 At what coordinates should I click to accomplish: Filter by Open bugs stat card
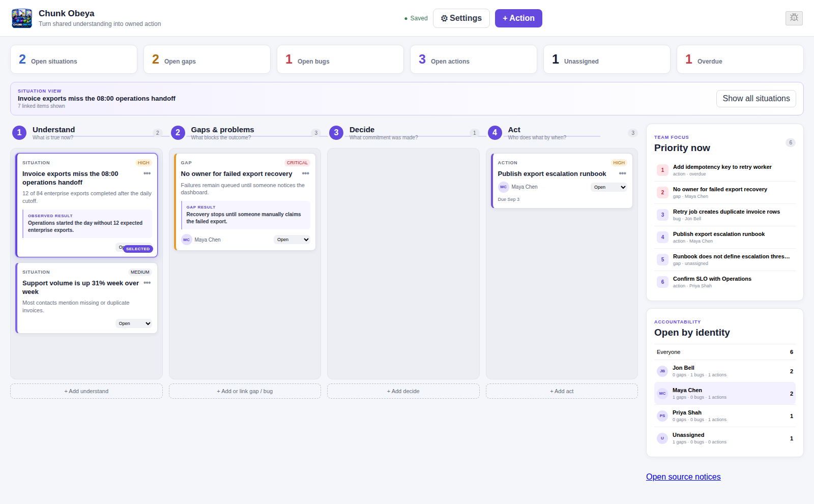tap(340, 60)
